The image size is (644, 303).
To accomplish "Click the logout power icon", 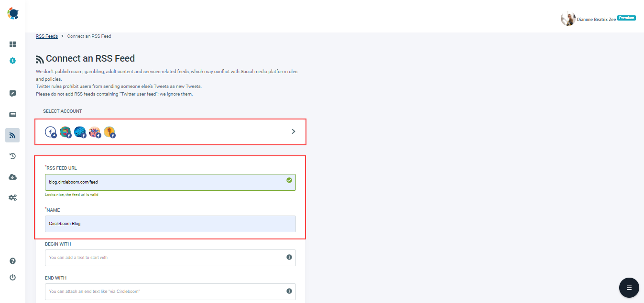I will [13, 277].
